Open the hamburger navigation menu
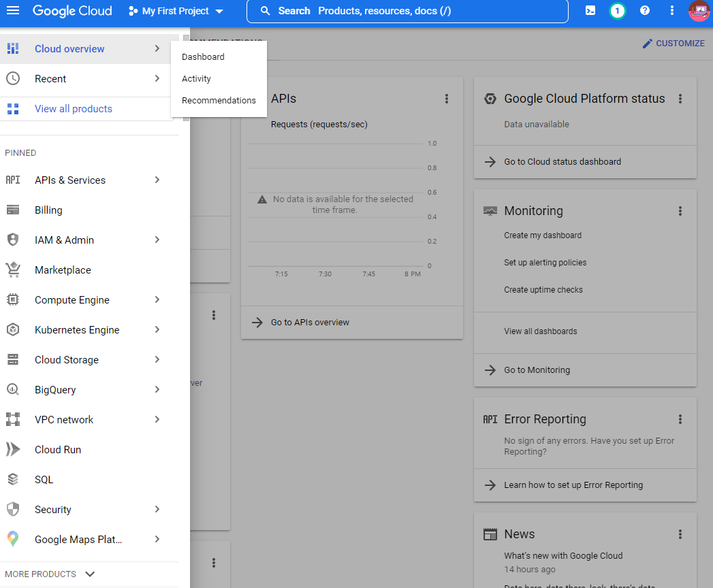 (x=13, y=10)
